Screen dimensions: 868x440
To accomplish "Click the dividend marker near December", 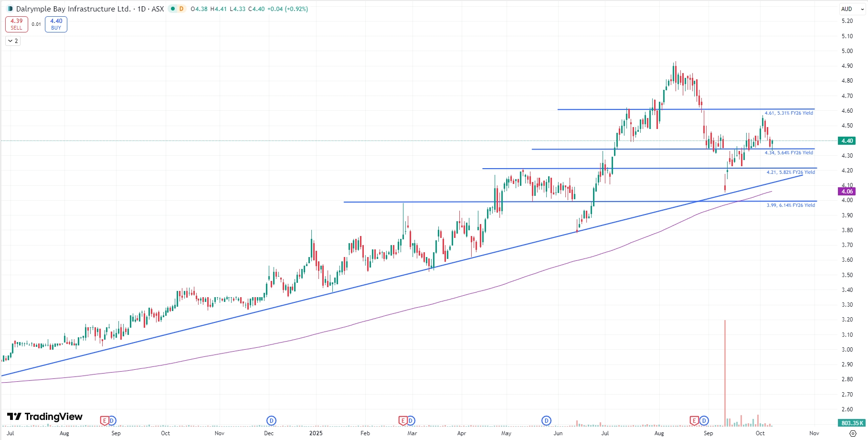I will pos(271,420).
